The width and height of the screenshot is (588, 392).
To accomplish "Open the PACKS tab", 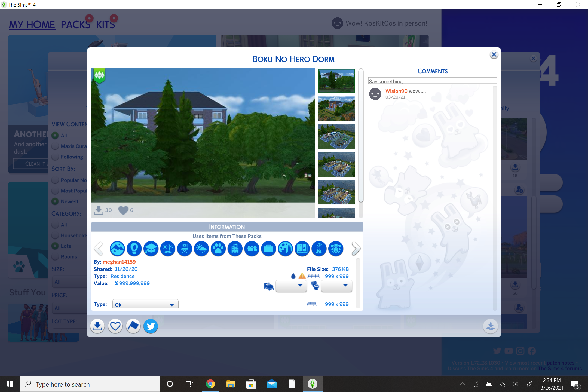I will [75, 24].
